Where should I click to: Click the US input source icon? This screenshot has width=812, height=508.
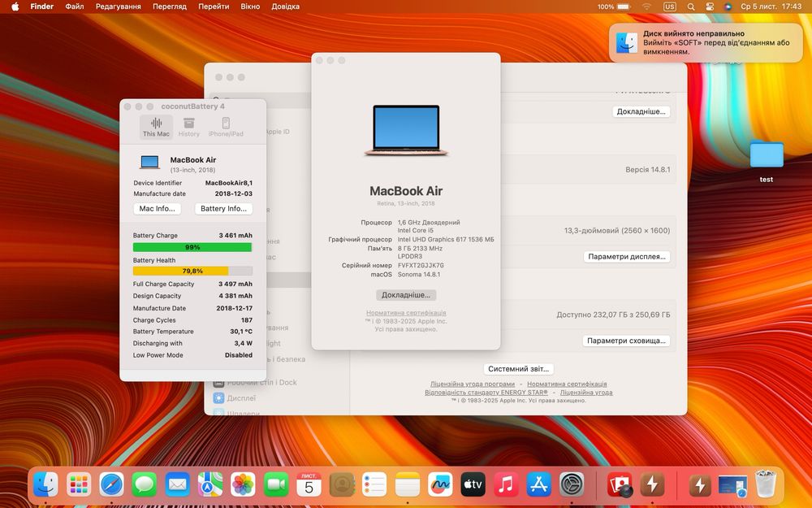pos(670,7)
